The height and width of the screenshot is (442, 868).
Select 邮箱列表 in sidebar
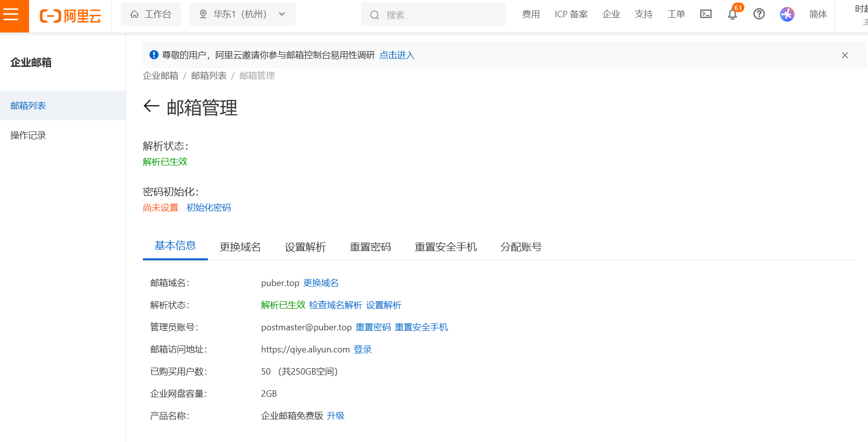63,105
